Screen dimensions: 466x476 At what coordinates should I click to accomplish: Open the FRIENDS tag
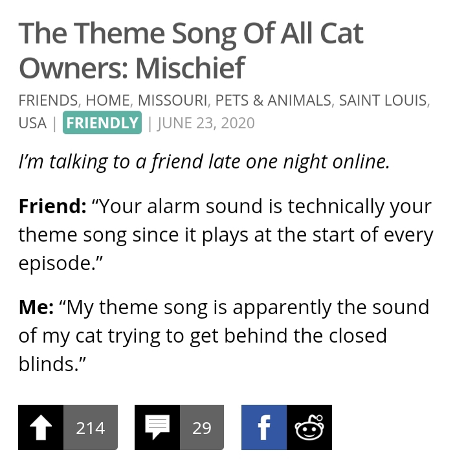48,100
